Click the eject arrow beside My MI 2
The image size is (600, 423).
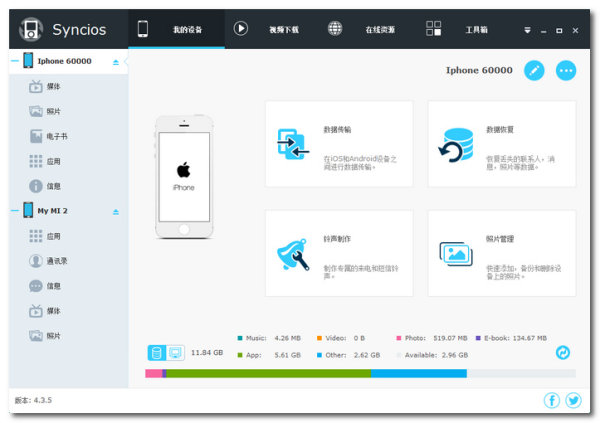tap(115, 212)
